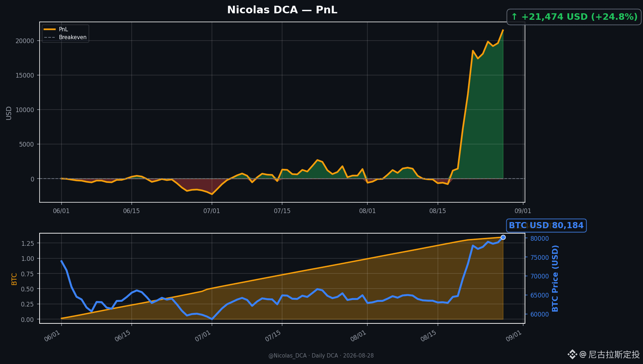Viewport: 643px width, 364px height.
Task: Click the slanted 06/15 date under the BTC chart
Action: 123,336
